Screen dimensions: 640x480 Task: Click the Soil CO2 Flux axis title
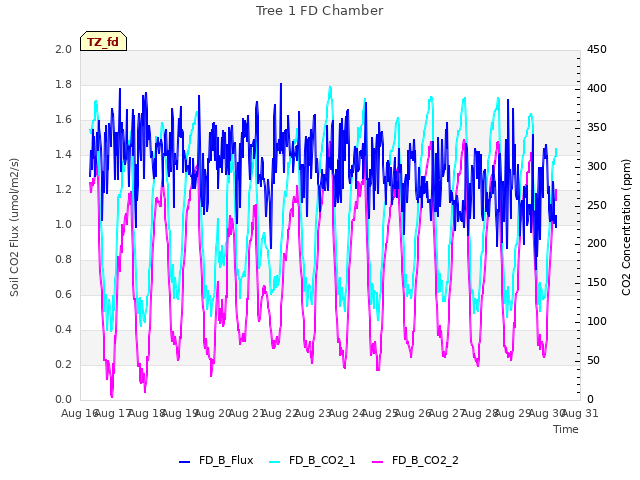pyautogui.click(x=14, y=227)
